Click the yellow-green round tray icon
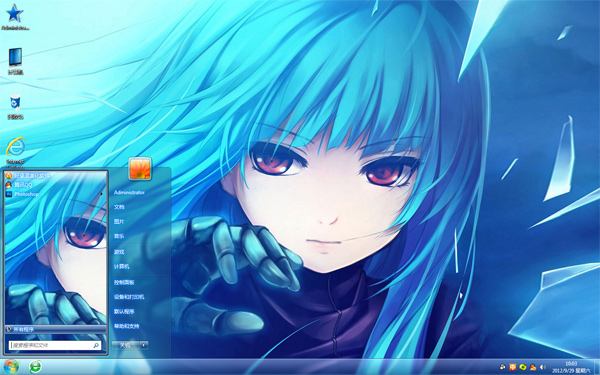 tap(523, 367)
